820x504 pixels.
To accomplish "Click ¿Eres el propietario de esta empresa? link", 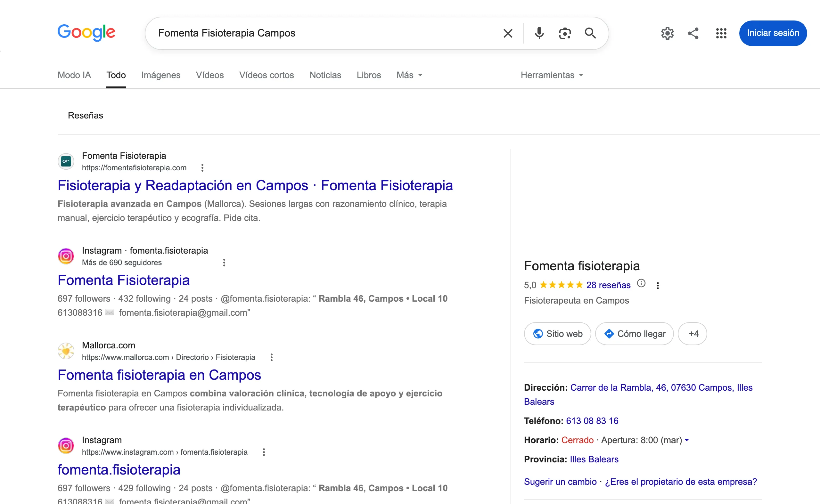I will (x=681, y=482).
